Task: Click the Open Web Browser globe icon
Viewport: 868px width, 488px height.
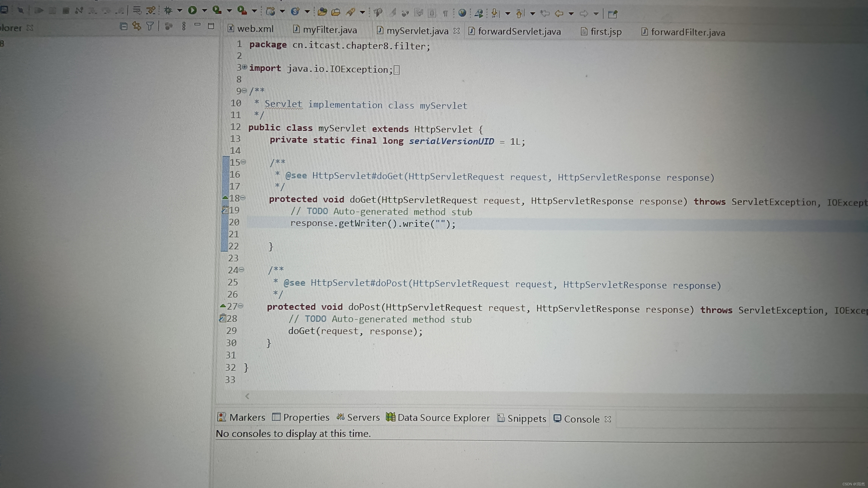Action: [x=462, y=13]
